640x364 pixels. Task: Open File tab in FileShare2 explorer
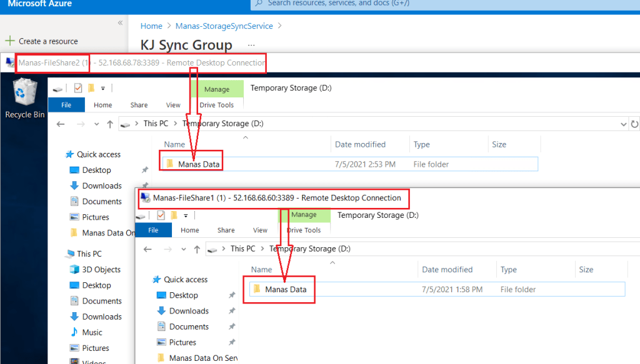[66, 105]
